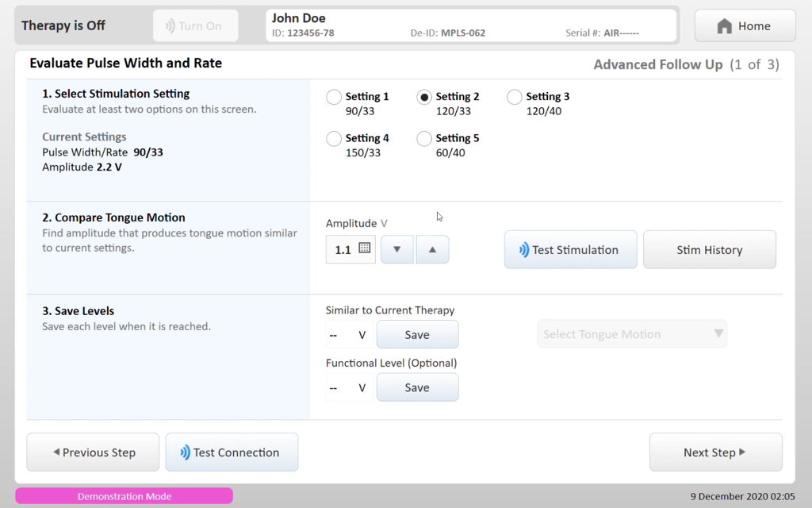Click Evaluate Pulse Width and Rate heading

coord(126,63)
